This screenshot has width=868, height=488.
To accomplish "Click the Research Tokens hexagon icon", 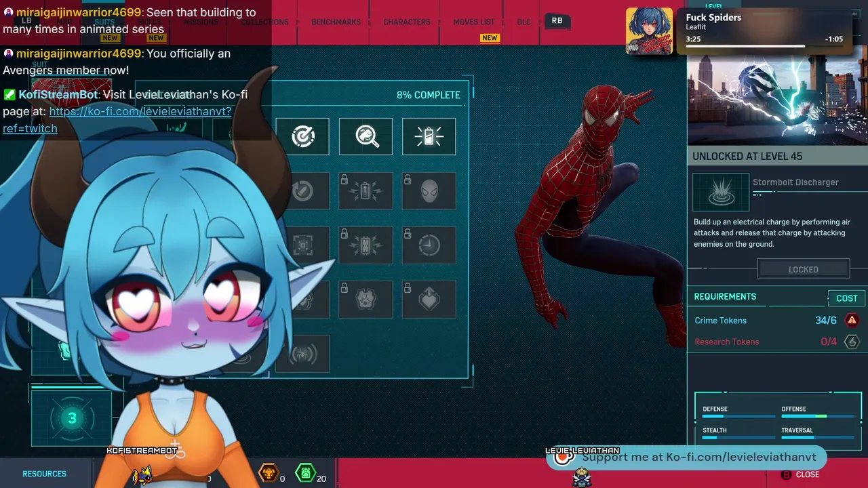I will [x=852, y=342].
